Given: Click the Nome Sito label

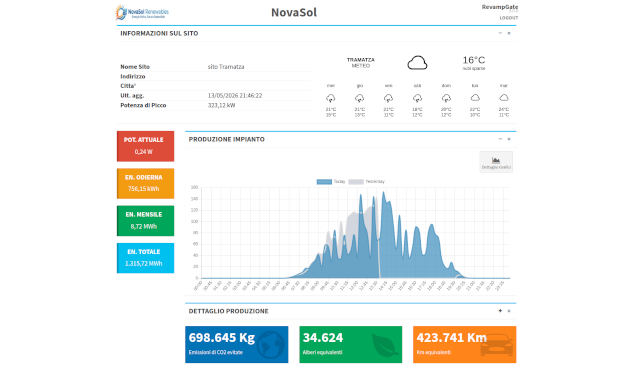Looking at the screenshot, I should coord(135,67).
